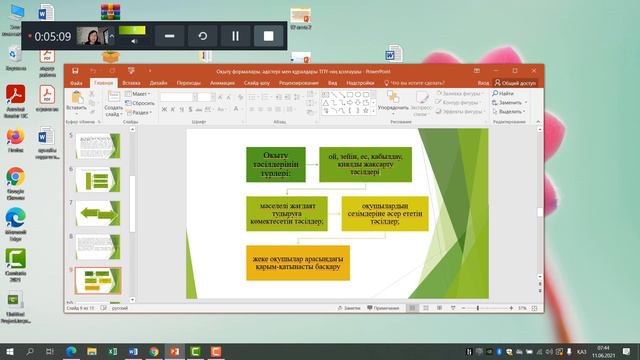The image size is (640, 360).
Task: Click the Заметки notes button in status bar
Action: [349, 308]
